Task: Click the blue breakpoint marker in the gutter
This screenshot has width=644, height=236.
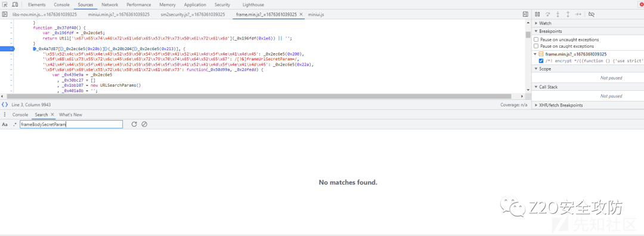Action: [7, 49]
